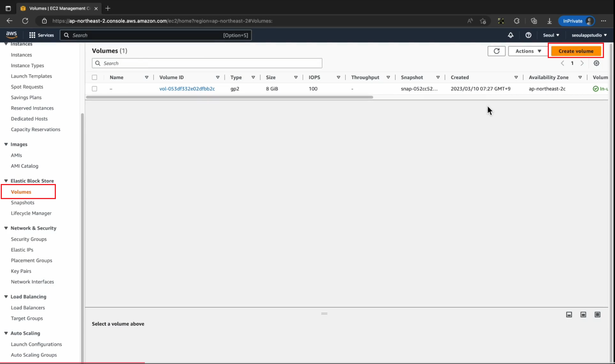Click the browser address bar URL
The image size is (615, 364).
[x=162, y=21]
